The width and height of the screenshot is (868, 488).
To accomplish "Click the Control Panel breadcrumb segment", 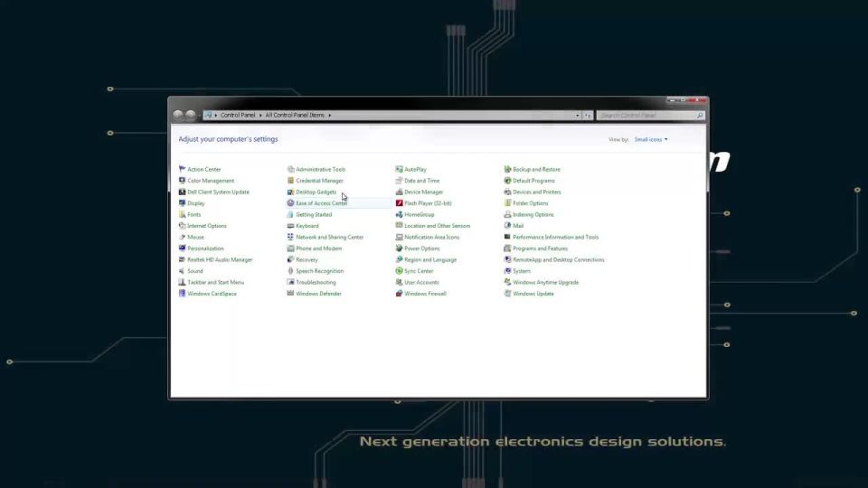I will point(238,115).
